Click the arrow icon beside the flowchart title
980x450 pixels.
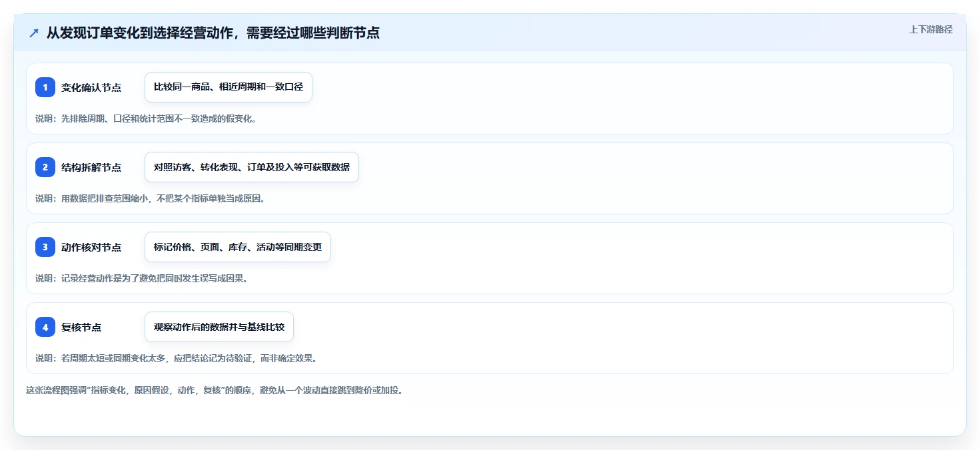[34, 33]
